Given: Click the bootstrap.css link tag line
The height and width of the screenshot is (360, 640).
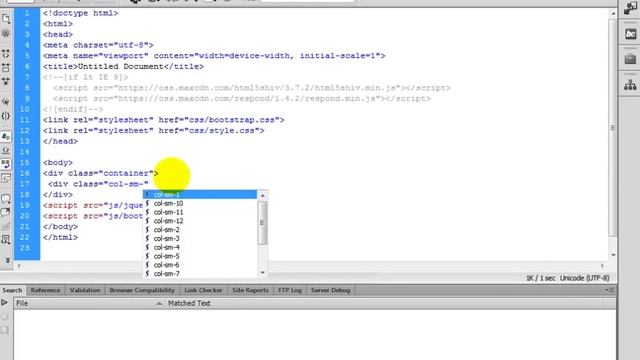Looking at the screenshot, I should click(164, 120).
